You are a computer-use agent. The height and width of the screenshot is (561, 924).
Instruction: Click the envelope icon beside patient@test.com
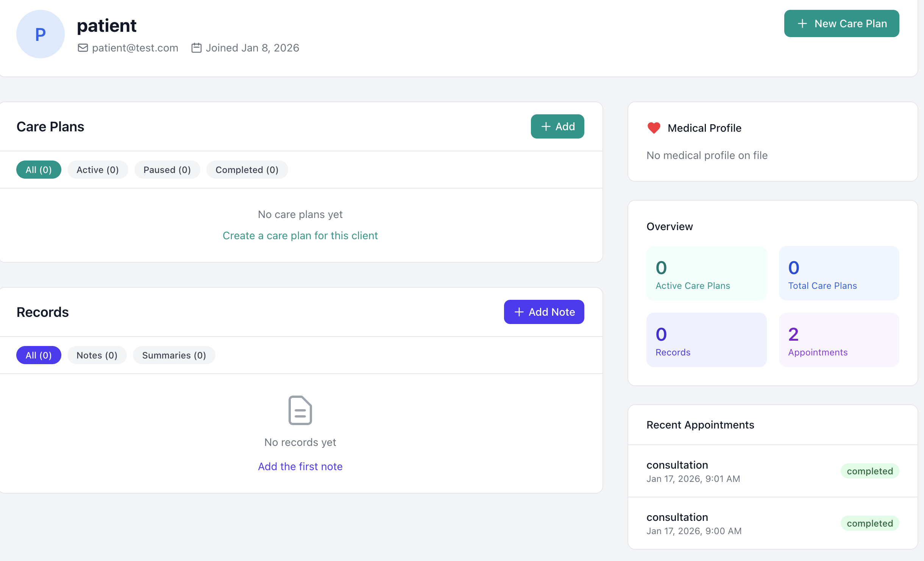83,48
